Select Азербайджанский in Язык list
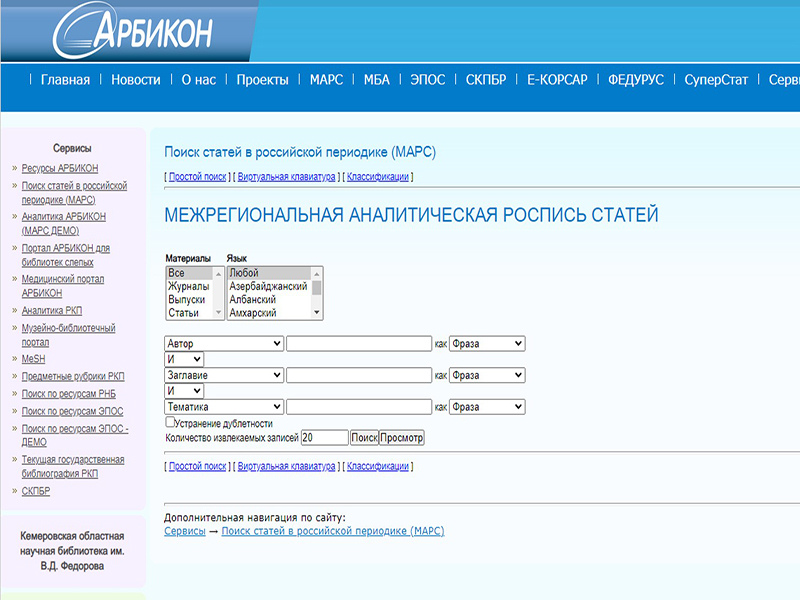This screenshot has height=600, width=800. click(269, 286)
